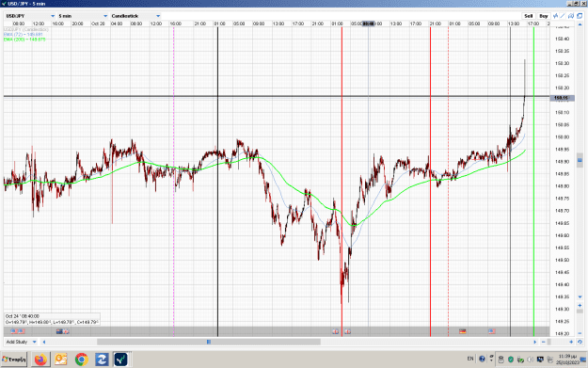588x368 pixels.
Task: Click the scroll right arrow of time scrollbar
Action: [x=535, y=342]
